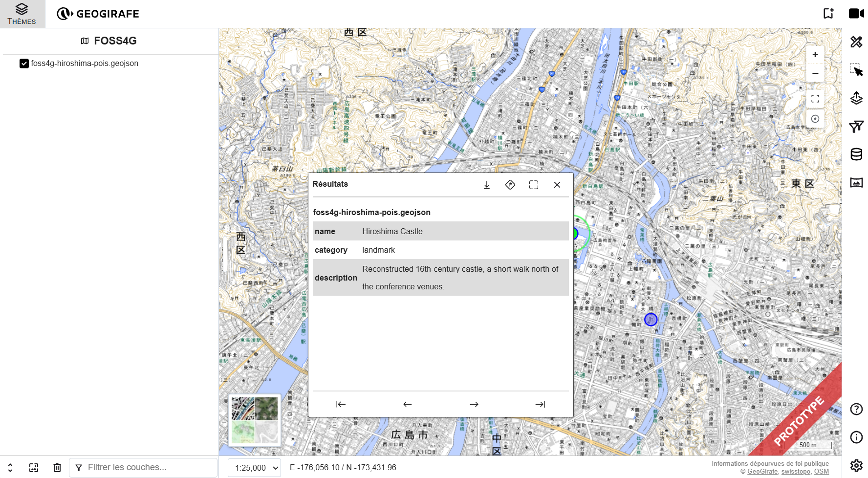868x478 pixels.
Task: Jump to the last result
Action: click(x=540, y=404)
